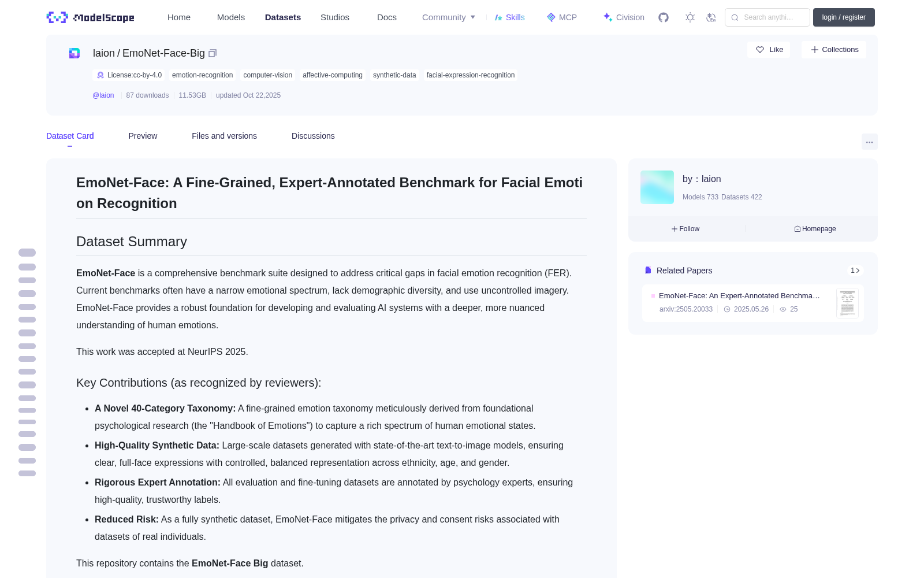Open the Studios section
Screen dimensions: 924x578
coord(335,17)
